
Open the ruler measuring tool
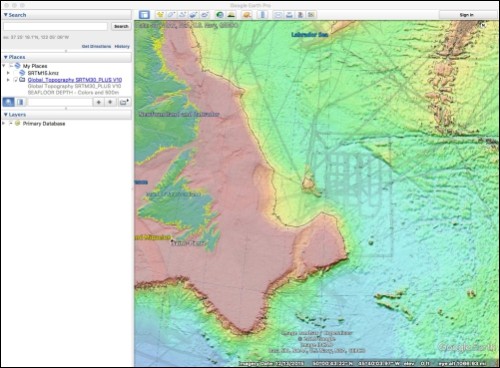(x=263, y=15)
